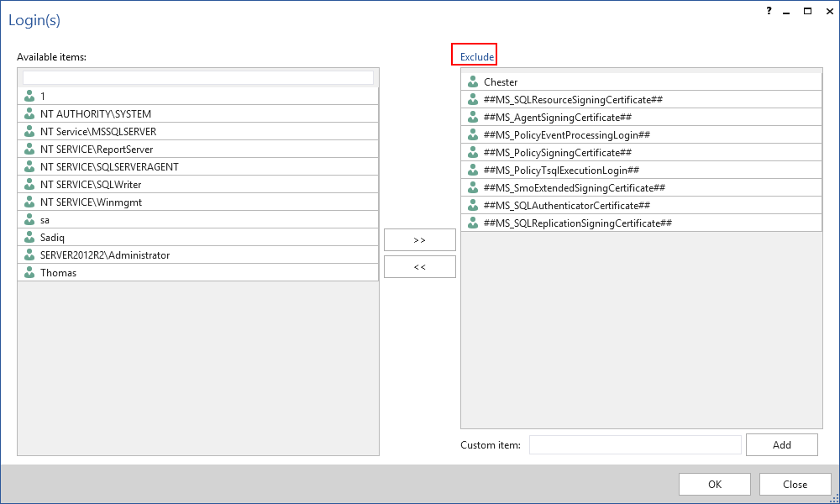Select NT AUTHORITY\SYSTEM login text
The width and height of the screenshot is (840, 504).
(96, 114)
